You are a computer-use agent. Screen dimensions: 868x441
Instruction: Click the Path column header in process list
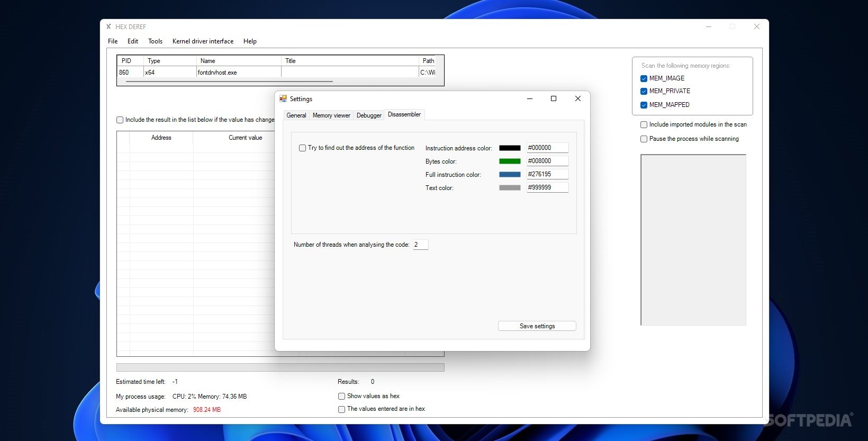click(x=428, y=61)
